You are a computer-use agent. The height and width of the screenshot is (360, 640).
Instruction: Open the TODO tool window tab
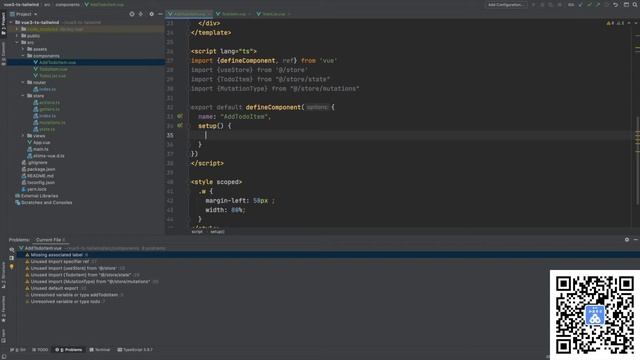40,350
